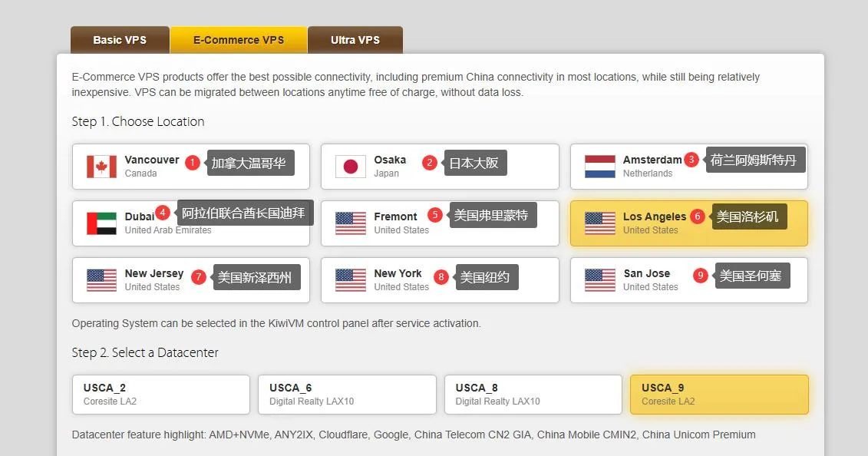Screen dimensions: 868x456
Task: Choose Osaka Japan location
Action: click(440, 167)
